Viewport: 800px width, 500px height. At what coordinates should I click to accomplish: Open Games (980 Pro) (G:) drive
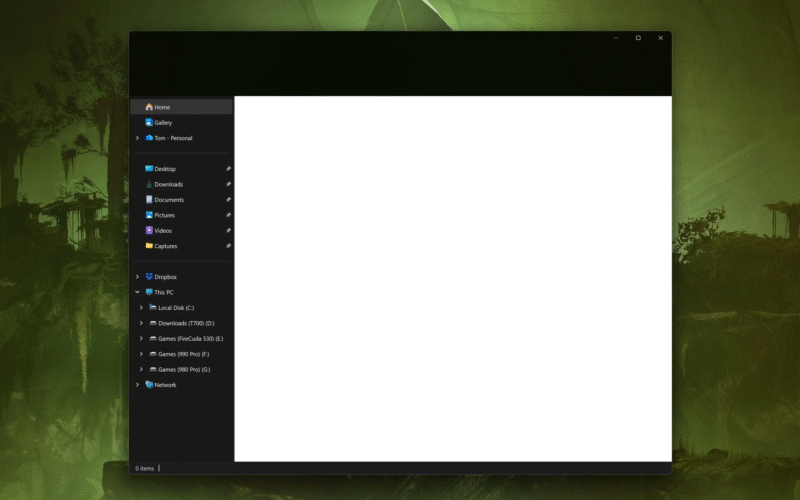pyautogui.click(x=184, y=370)
